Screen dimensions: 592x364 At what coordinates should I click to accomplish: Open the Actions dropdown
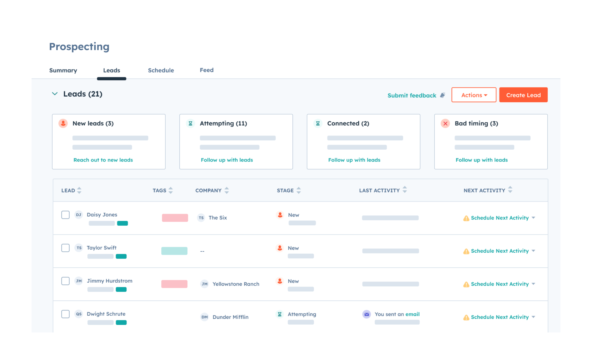pyautogui.click(x=473, y=95)
